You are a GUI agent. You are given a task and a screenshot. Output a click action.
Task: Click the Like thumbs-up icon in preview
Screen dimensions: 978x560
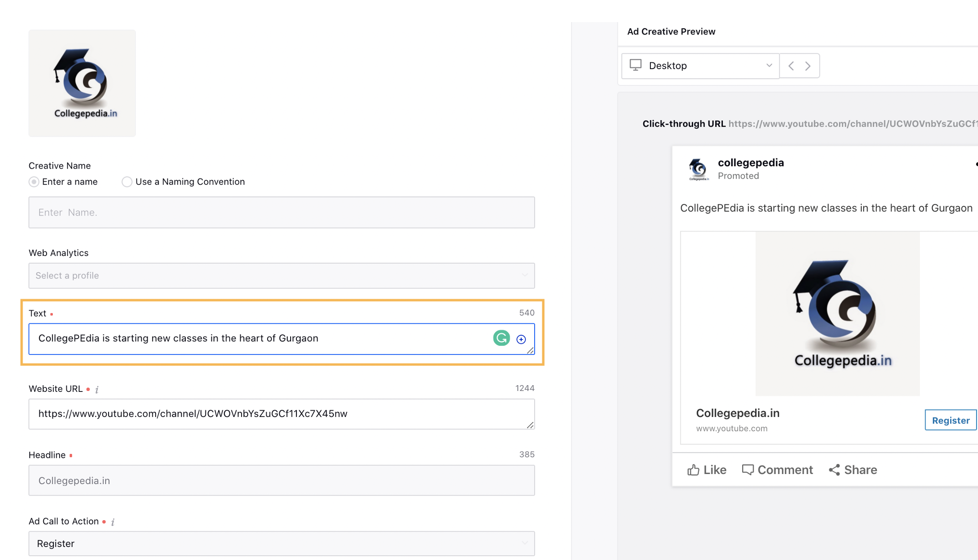click(693, 470)
